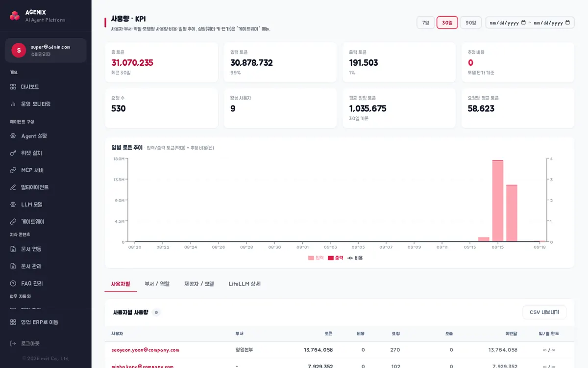Open 대시보드 via its grid icon
This screenshot has width=588, height=368.
point(13,87)
